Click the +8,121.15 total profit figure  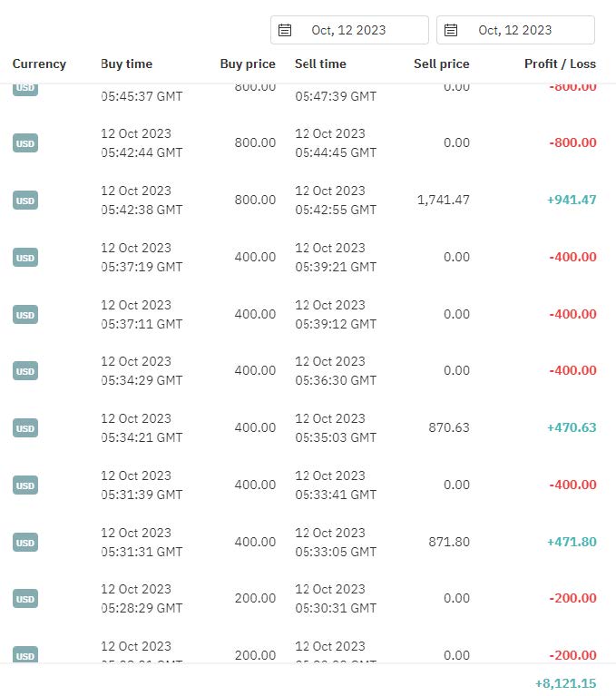565,683
